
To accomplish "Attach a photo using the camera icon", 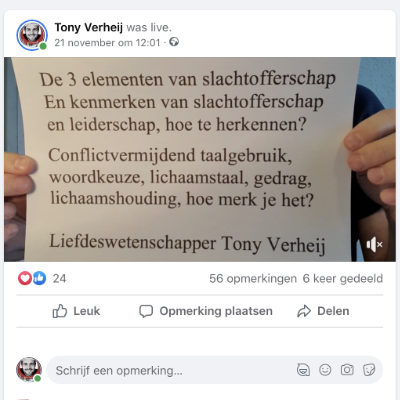I will pos(347,370).
